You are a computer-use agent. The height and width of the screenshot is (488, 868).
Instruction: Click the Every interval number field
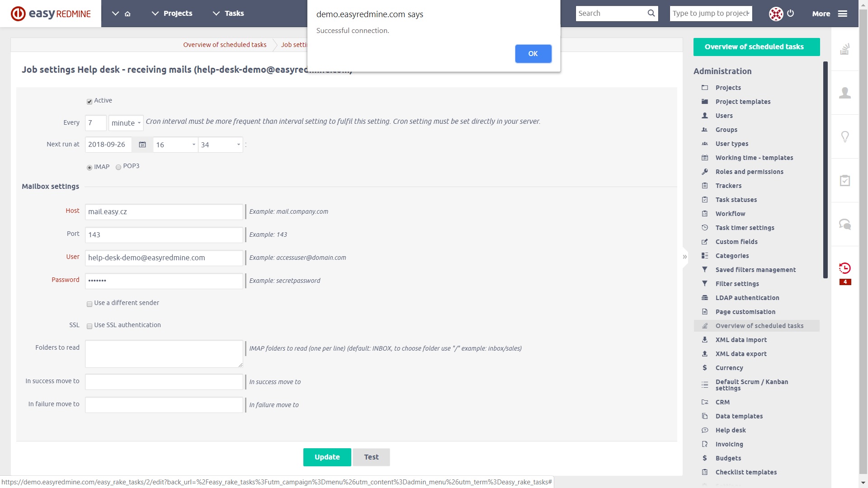tap(95, 123)
